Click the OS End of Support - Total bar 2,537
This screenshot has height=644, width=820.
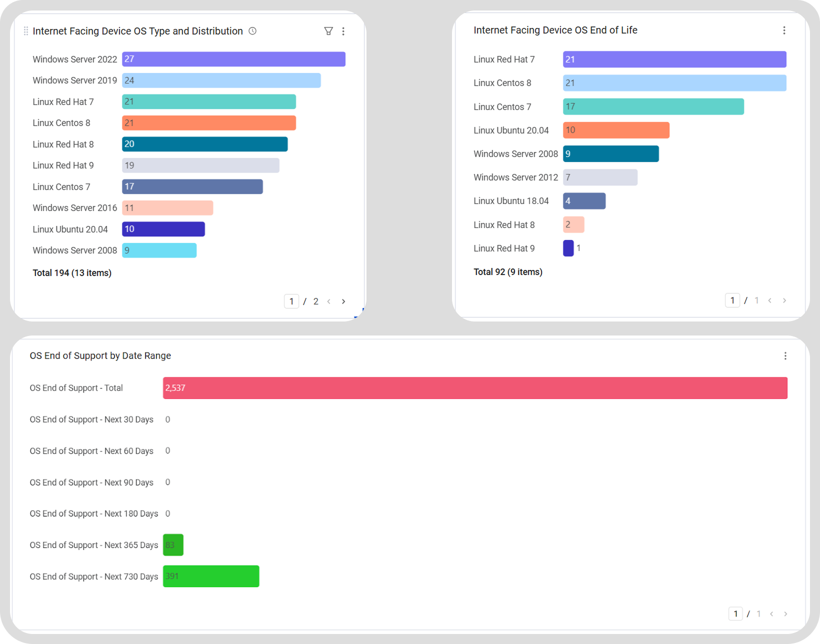pos(475,388)
